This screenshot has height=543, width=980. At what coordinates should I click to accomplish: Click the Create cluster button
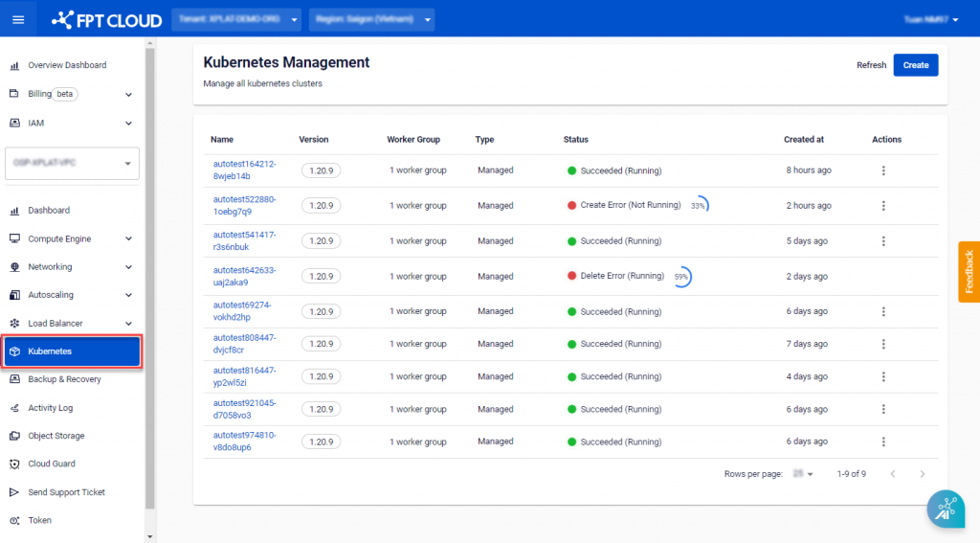(915, 65)
